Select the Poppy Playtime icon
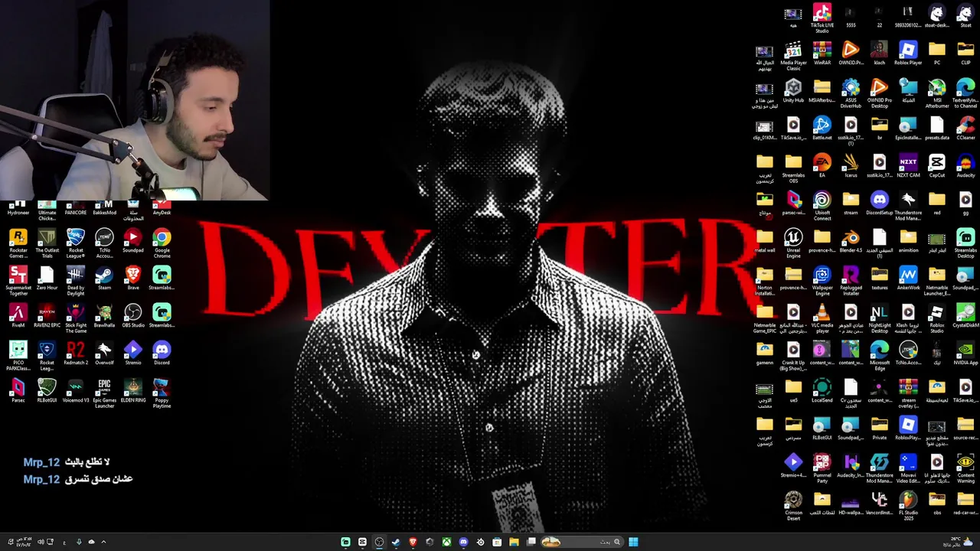The width and height of the screenshot is (980, 551). coord(162,393)
